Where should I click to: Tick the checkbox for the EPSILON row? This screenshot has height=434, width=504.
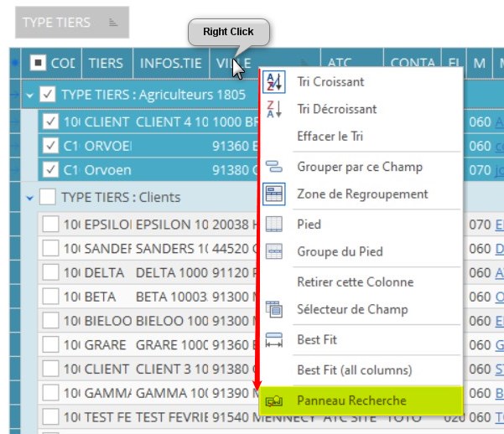pos(50,224)
